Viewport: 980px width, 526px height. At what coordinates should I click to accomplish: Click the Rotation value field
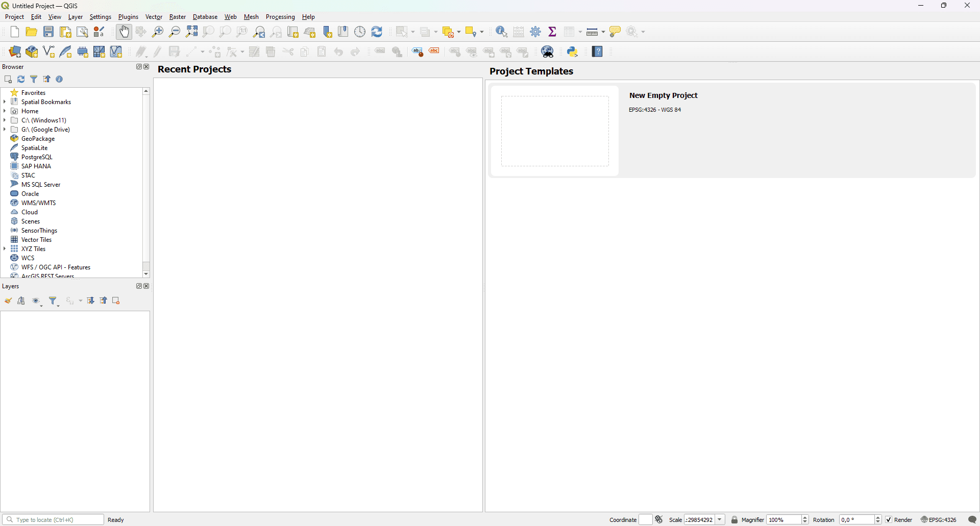click(x=857, y=520)
